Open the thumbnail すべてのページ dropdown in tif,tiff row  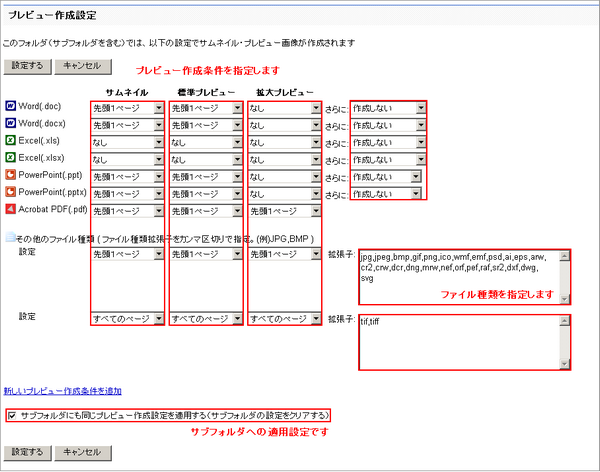point(128,318)
